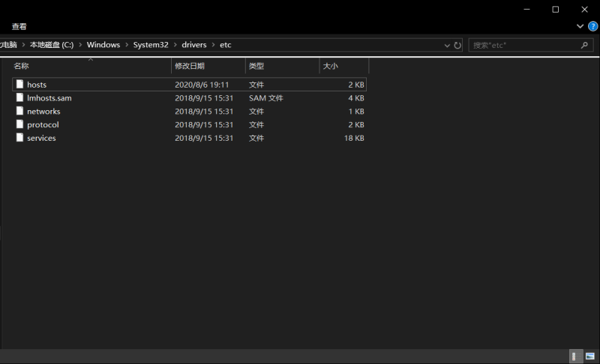Viewport: 600px width, 364px height.
Task: Click the search etc input field
Action: point(523,45)
